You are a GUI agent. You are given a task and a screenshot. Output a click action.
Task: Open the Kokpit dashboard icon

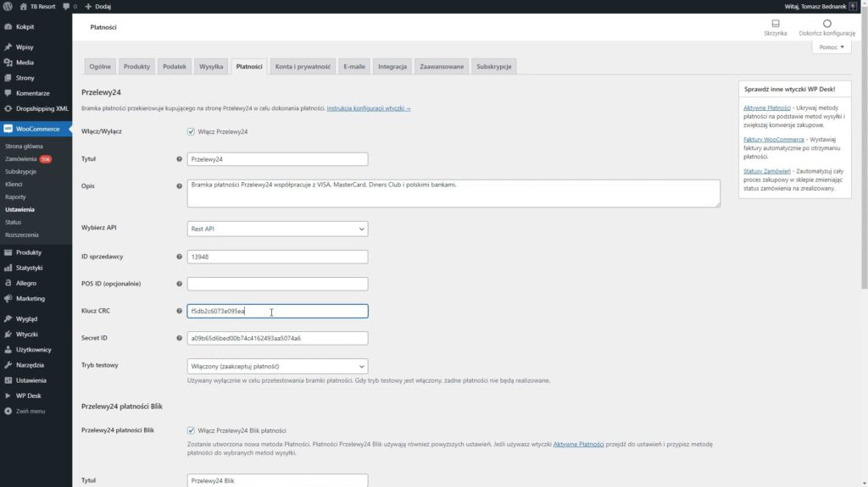click(8, 26)
